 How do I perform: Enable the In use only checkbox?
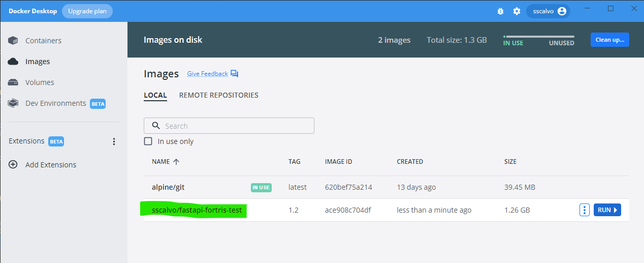tap(148, 141)
